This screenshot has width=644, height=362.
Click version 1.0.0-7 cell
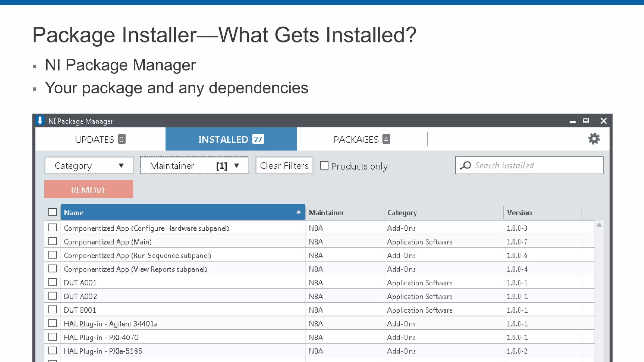point(517,242)
